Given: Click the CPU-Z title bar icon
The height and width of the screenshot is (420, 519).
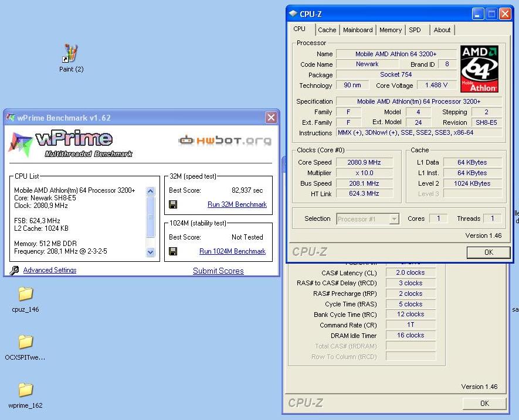Looking at the screenshot, I should [x=293, y=14].
